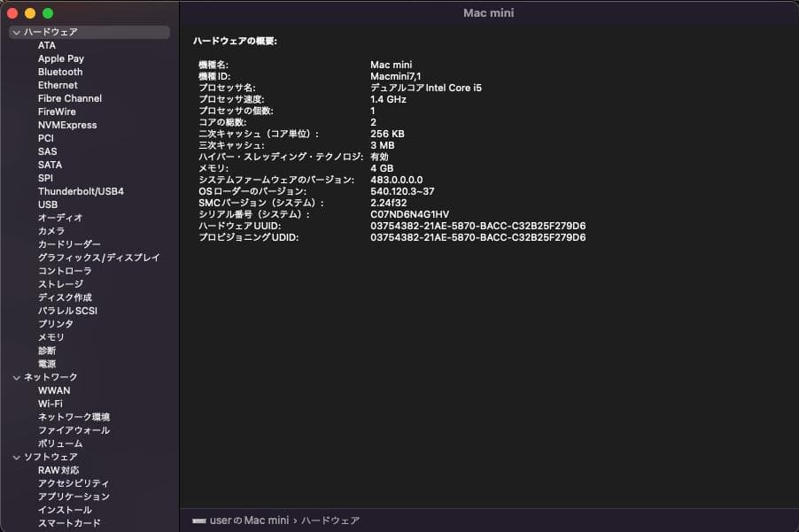Click ハードウェア in the bottom path bar
Screen dimensions: 799x532
330,520
